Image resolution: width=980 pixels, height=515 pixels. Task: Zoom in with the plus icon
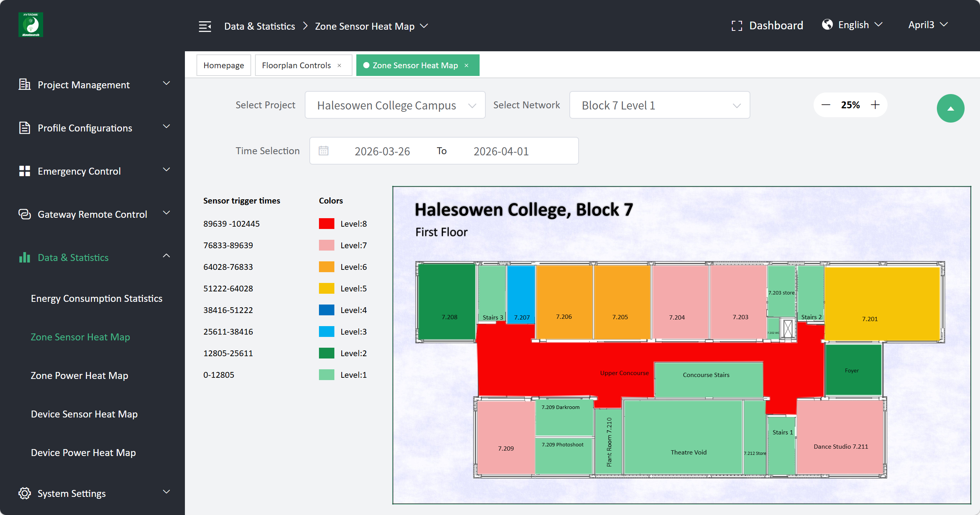(x=875, y=105)
